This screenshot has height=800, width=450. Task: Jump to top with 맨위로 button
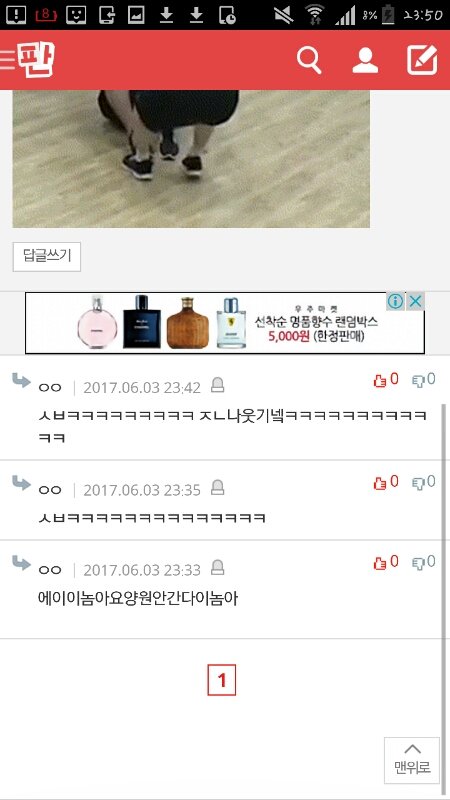[x=412, y=760]
